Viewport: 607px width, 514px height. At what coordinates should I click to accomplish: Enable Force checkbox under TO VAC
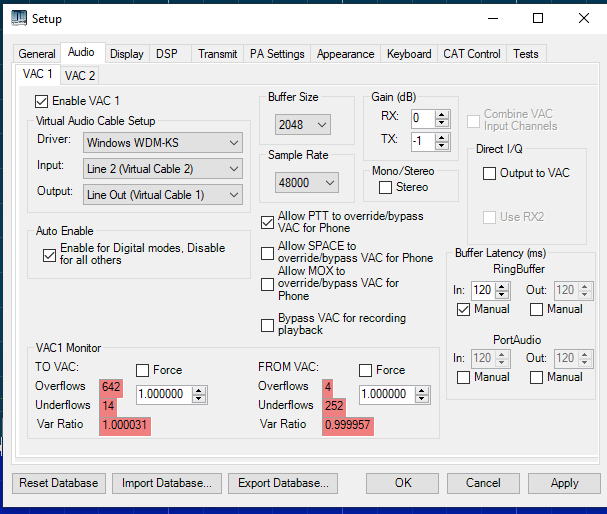pos(142,370)
